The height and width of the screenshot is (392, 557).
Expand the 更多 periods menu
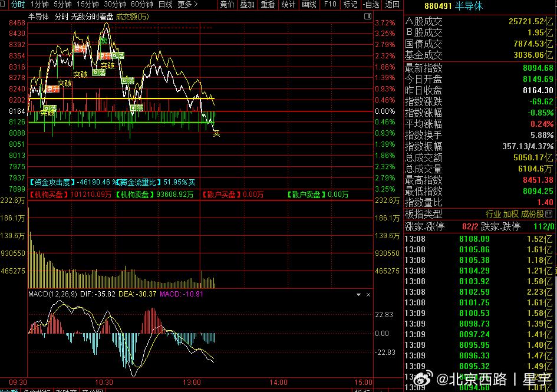pos(187,4)
